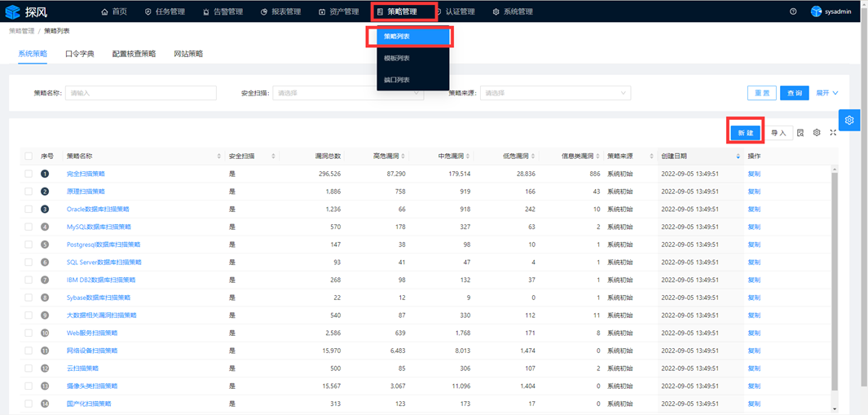Click the sysadmin user avatar
The width and height of the screenshot is (868, 415).
pos(816,11)
